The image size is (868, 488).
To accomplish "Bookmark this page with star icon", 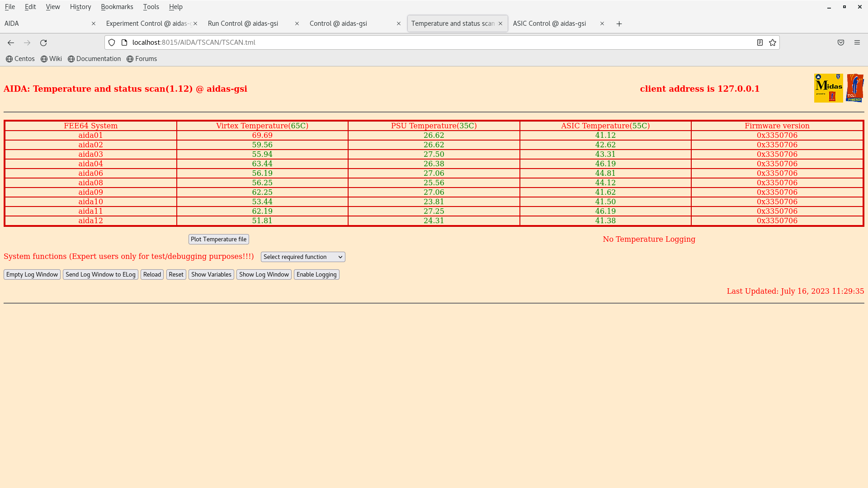I will coord(773,42).
